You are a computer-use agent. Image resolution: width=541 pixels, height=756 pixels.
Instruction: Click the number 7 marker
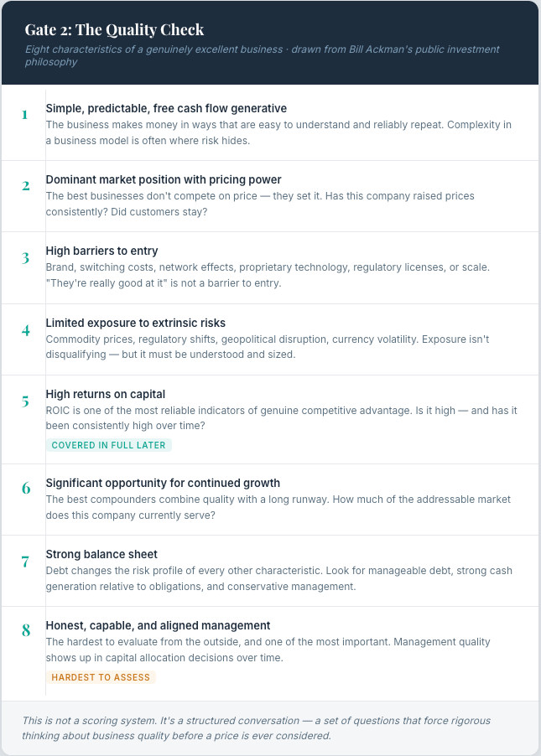25,562
